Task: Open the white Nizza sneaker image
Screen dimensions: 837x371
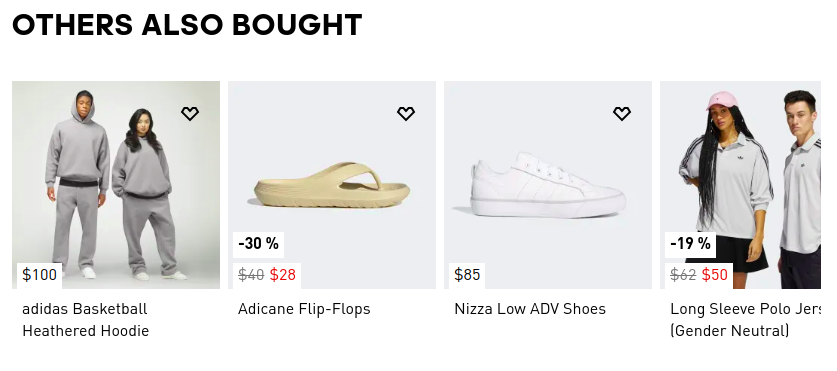Action: click(x=548, y=185)
